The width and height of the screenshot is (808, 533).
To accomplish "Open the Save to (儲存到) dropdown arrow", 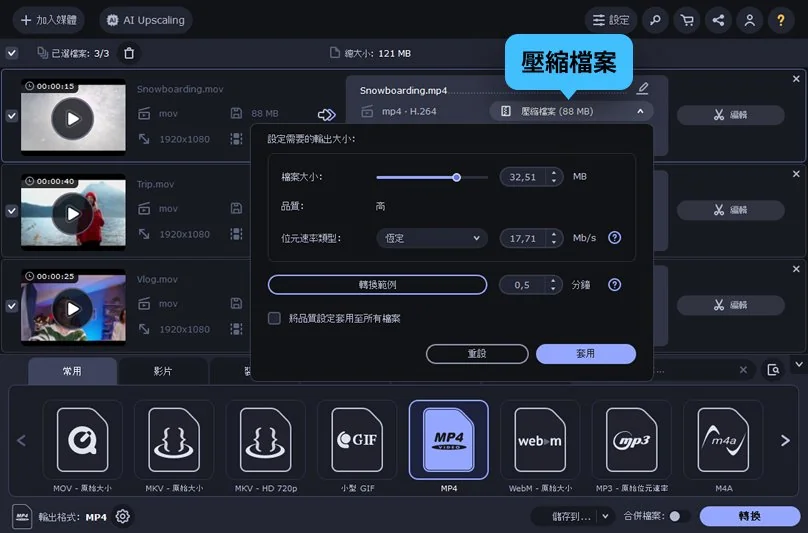I will pyautogui.click(x=605, y=516).
